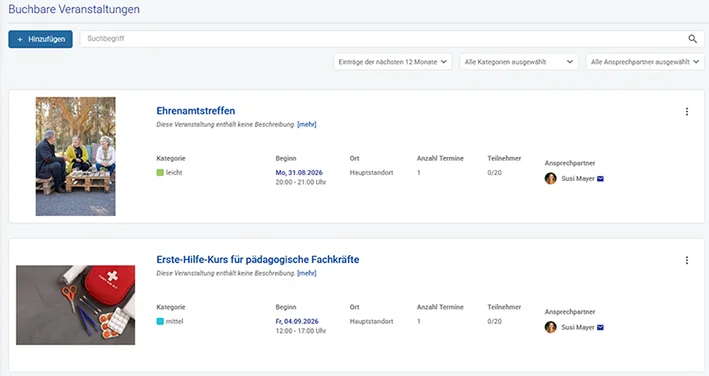Click 'Hauptstandort' in the Erste-Hilfe-Kurs card
This screenshot has width=709, height=376.
click(x=371, y=321)
